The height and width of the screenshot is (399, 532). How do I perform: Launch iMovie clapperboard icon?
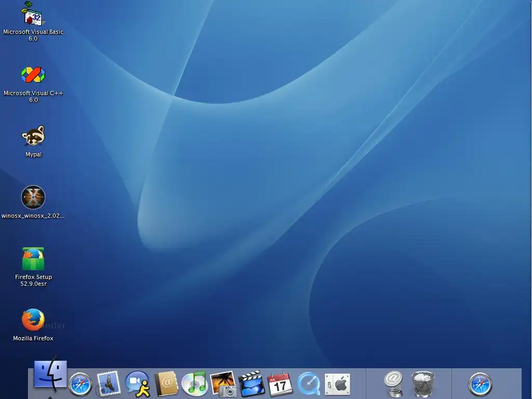click(x=252, y=384)
